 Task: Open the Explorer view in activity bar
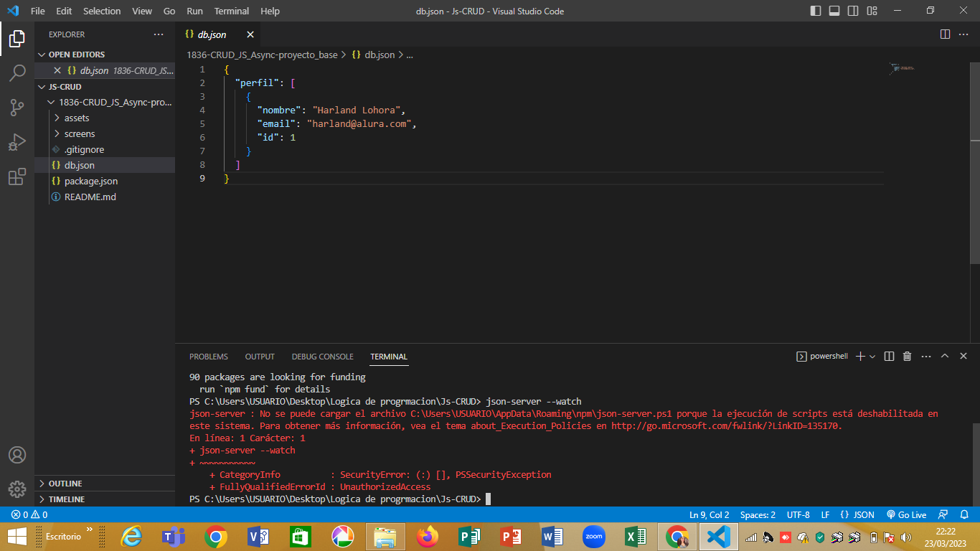17,38
